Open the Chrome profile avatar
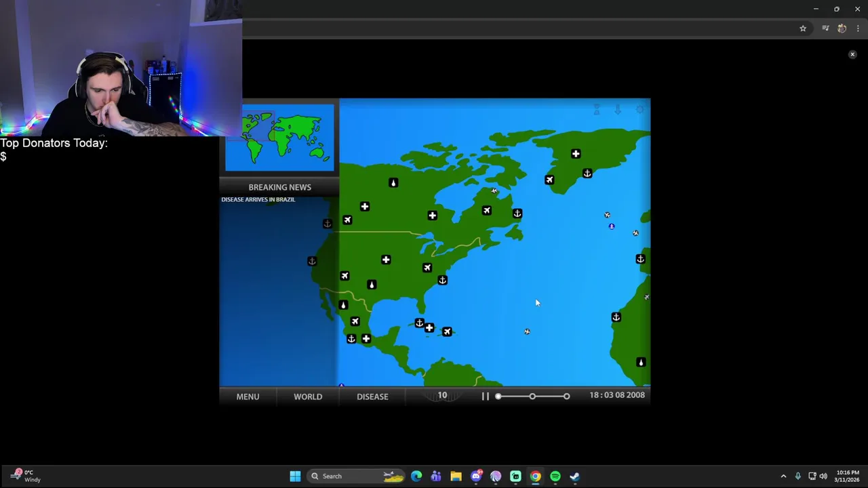This screenshot has width=868, height=488. pos(842,28)
